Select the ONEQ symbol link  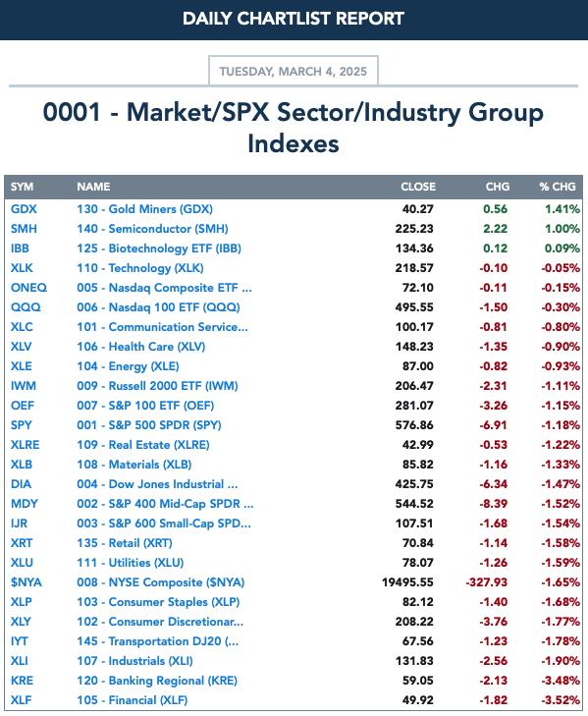click(28, 288)
